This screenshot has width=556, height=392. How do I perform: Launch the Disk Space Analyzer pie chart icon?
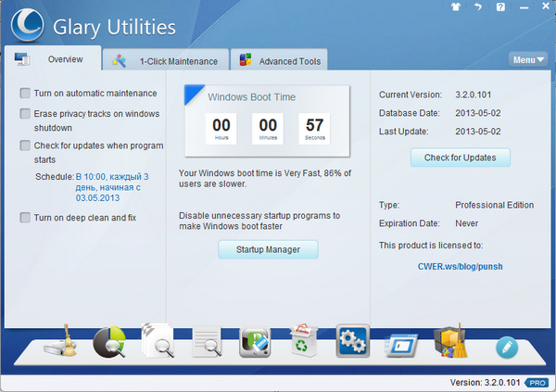pos(109,342)
